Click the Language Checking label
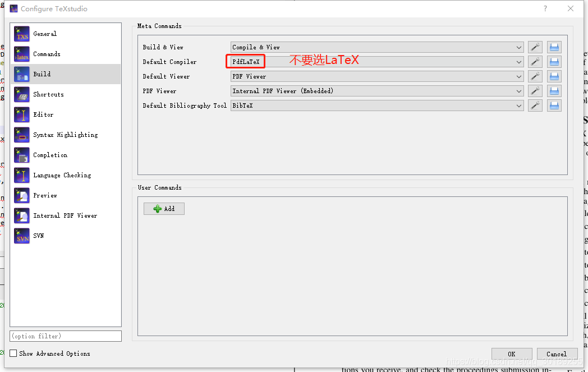The height and width of the screenshot is (372, 588). (62, 176)
